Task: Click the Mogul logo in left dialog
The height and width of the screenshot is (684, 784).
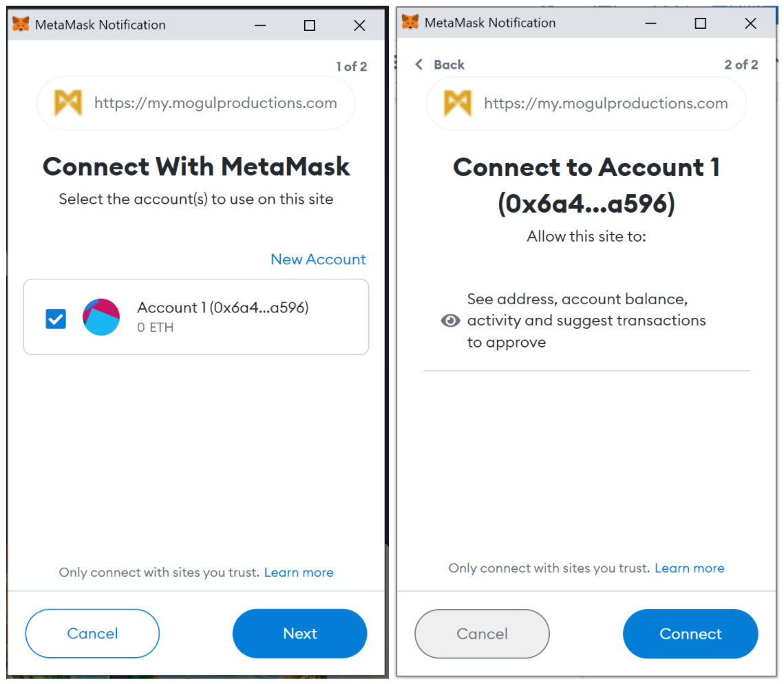Action: point(68,103)
